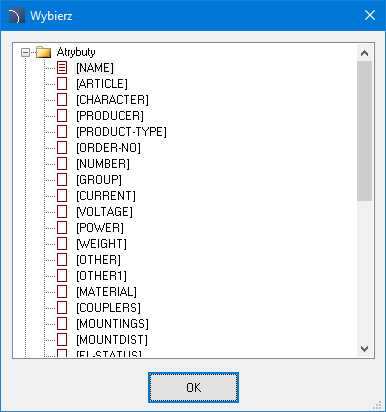Click the icon next to [VOLTAGE]
The image size is (386, 412).
click(x=62, y=212)
